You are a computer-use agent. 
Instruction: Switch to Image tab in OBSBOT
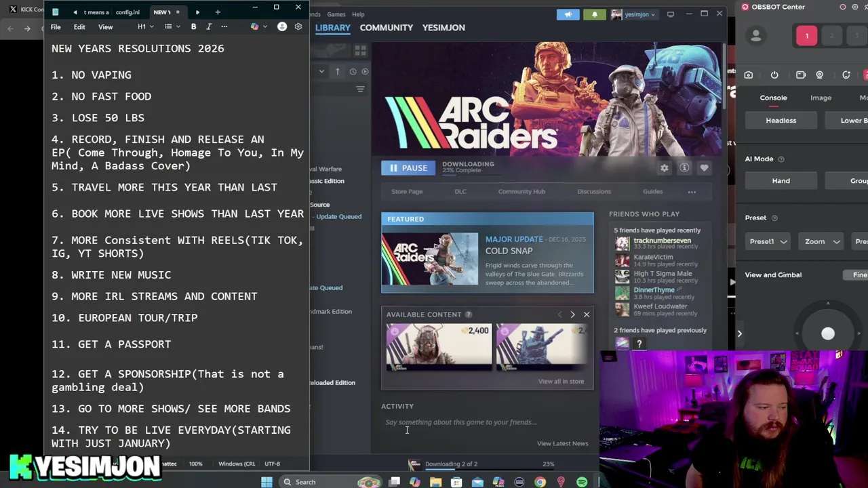(x=821, y=98)
